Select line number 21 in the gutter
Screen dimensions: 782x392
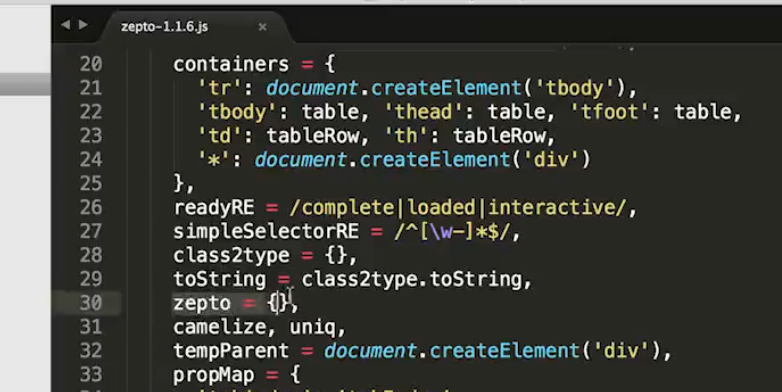[91, 88]
